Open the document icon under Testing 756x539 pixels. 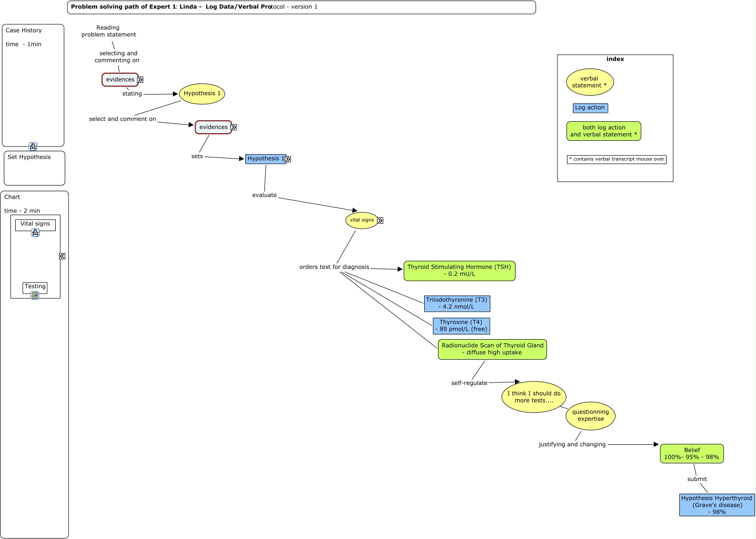coord(35,295)
